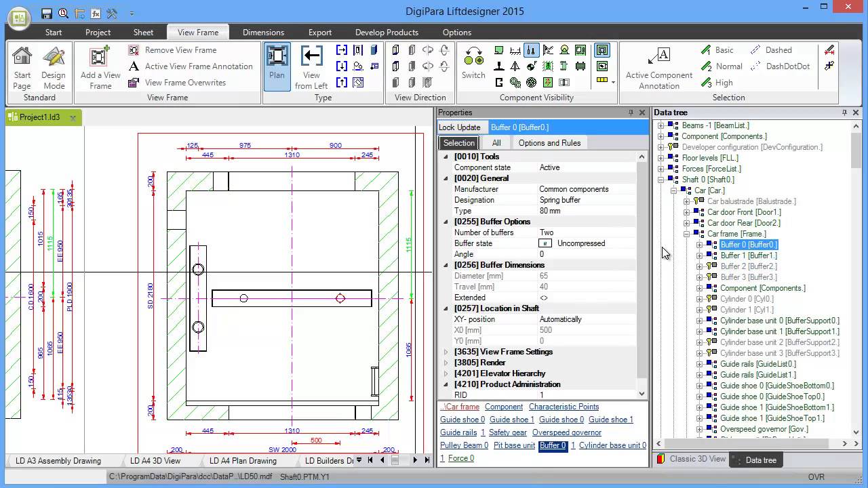Open the quick access toolbar customize dropdown
Screen dimensions: 868x488
pos(132,14)
